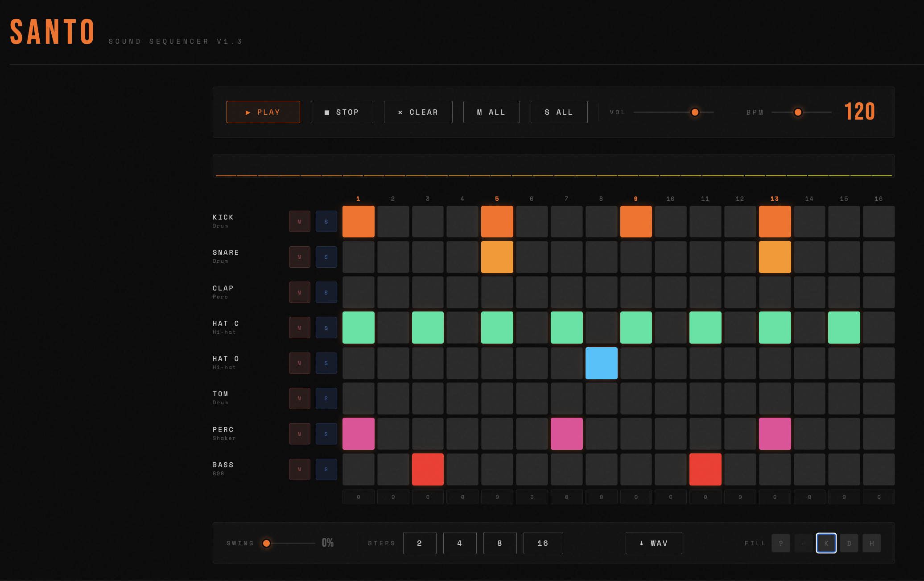Mute the Bass 808 track
This screenshot has width=924, height=581.
[300, 469]
